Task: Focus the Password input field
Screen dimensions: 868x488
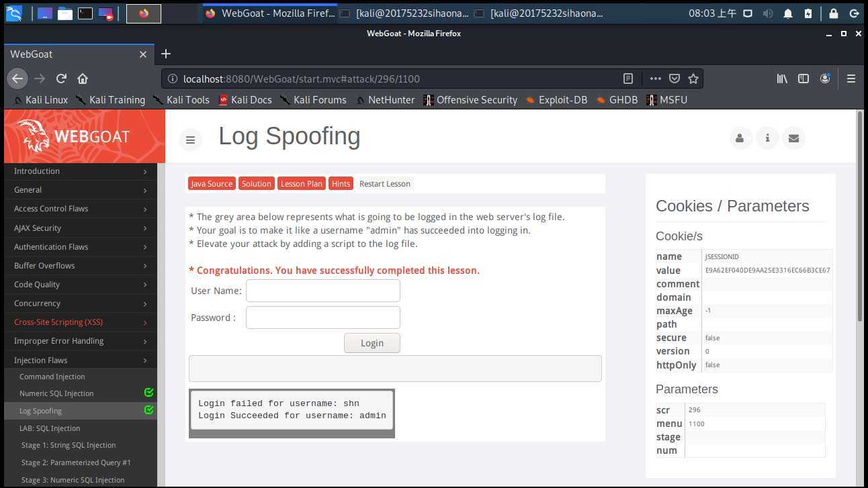Action: tap(323, 318)
